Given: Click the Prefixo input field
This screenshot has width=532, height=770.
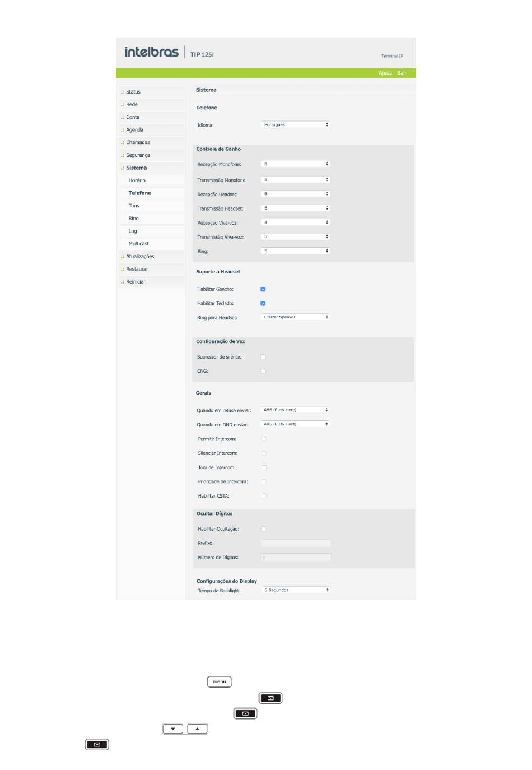Looking at the screenshot, I should [296, 543].
